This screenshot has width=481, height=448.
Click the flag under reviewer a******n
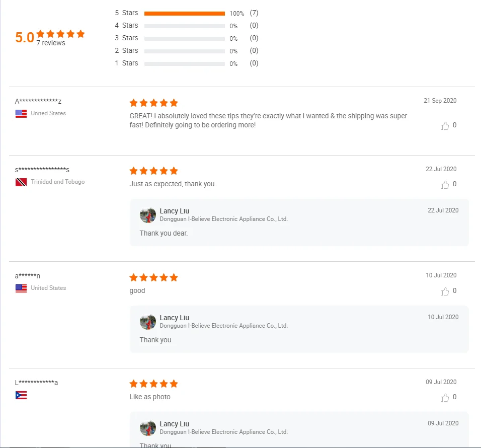(x=21, y=288)
